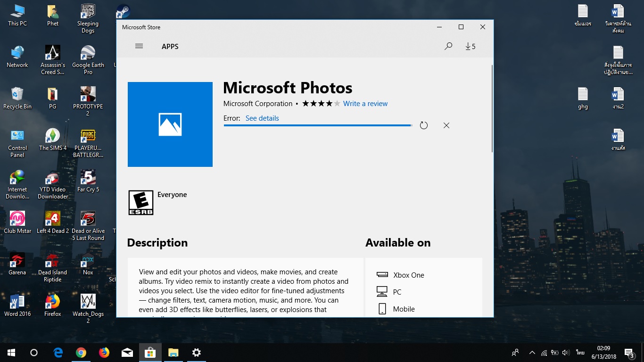Viewport: 644px width, 362px height.
Task: Select the Far Cry 5 shortcut
Action: click(x=88, y=181)
